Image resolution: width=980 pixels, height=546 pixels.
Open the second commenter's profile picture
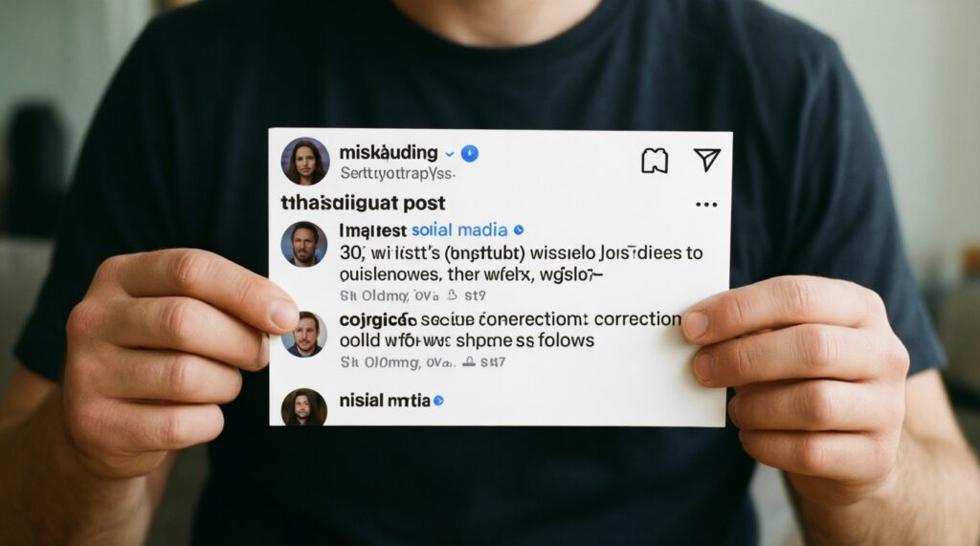point(303,335)
